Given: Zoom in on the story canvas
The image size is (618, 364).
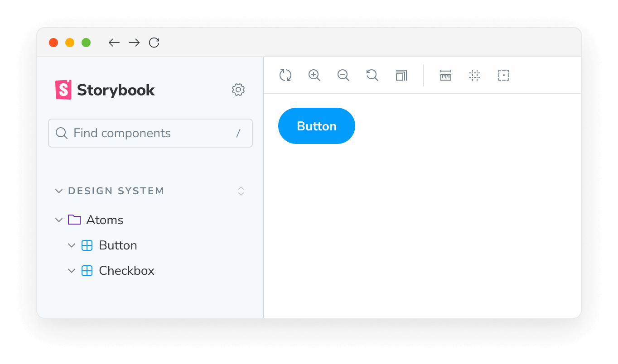Looking at the screenshot, I should (x=314, y=75).
